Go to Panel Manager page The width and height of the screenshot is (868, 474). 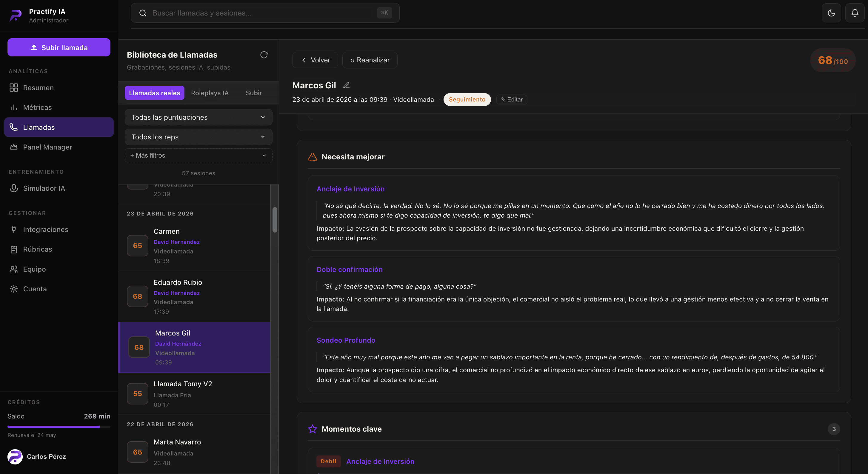(59, 147)
